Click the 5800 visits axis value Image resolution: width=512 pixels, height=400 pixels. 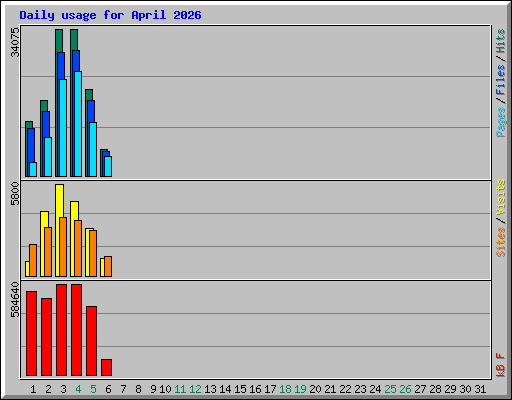click(15, 194)
